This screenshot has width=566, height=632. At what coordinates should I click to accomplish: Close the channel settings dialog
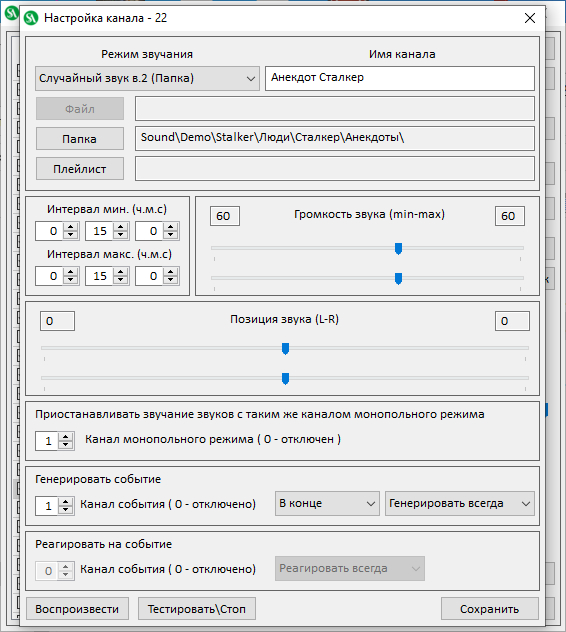[530, 18]
